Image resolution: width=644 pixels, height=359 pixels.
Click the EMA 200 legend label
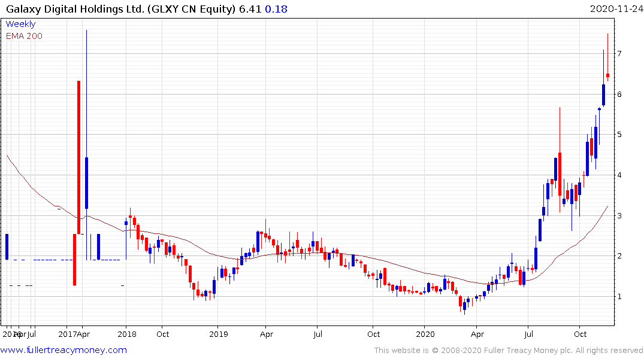pyautogui.click(x=24, y=36)
